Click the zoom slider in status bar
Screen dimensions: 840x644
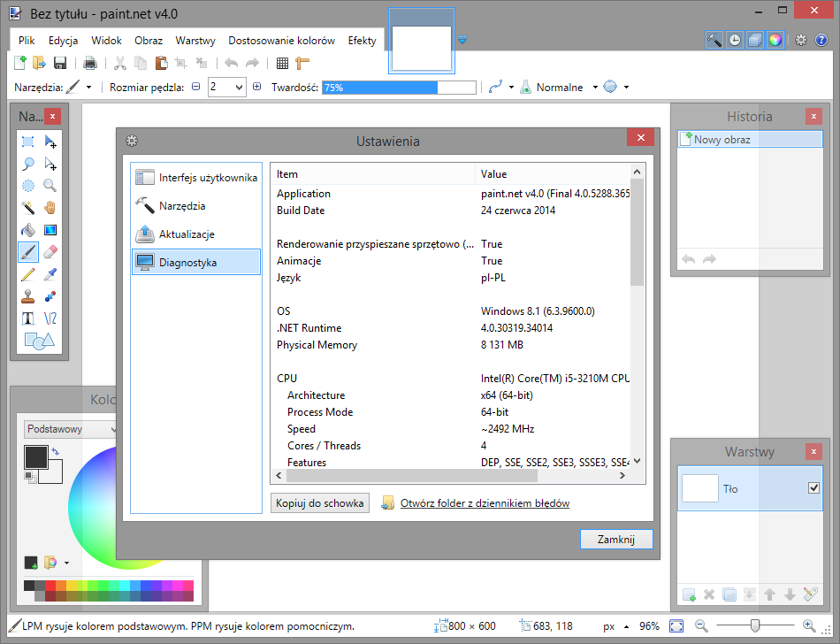755,625
